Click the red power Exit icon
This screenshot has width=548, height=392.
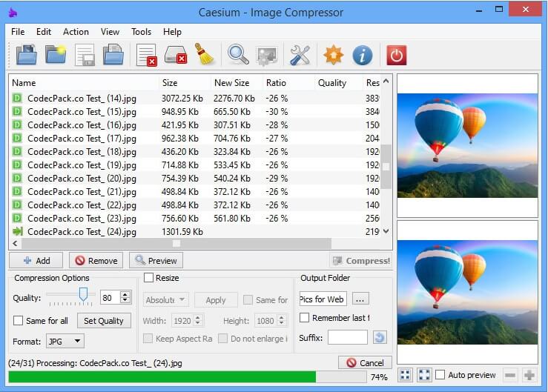pos(396,55)
